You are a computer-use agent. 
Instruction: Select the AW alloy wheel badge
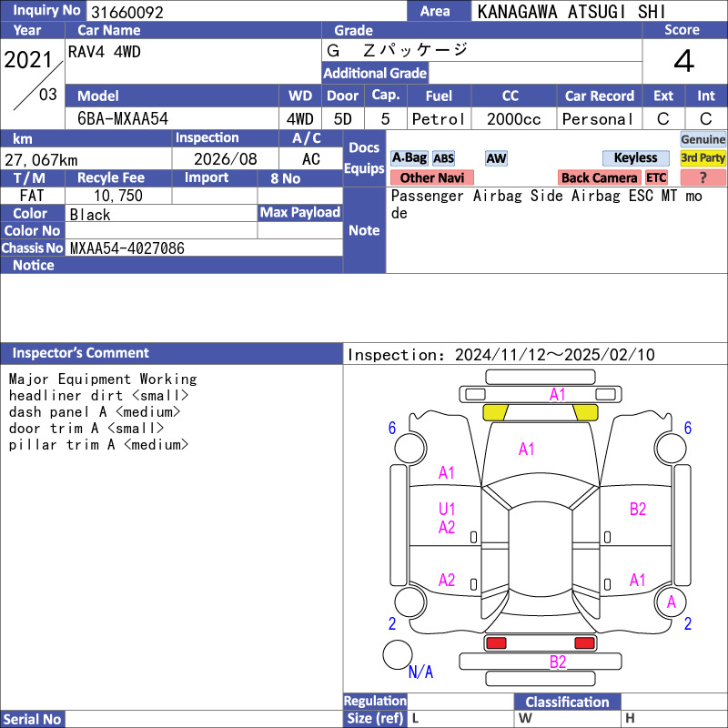tap(496, 158)
